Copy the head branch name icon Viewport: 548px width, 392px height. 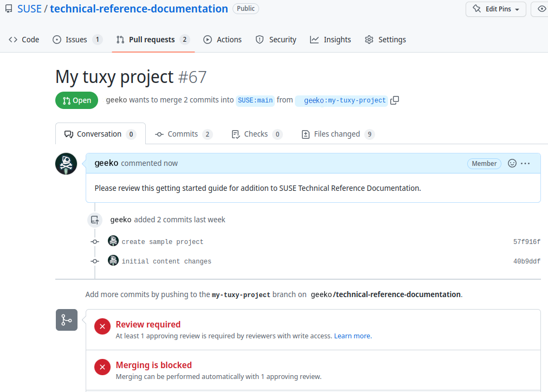point(395,100)
